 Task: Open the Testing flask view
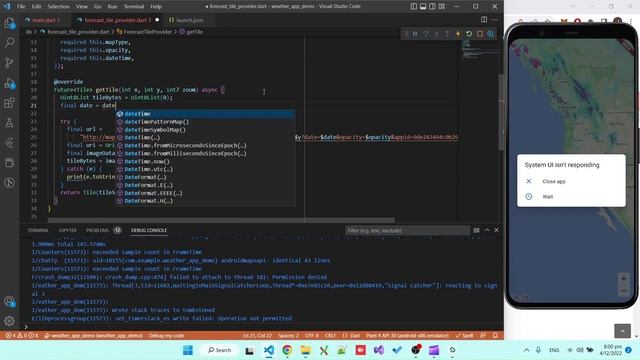coord(9,123)
